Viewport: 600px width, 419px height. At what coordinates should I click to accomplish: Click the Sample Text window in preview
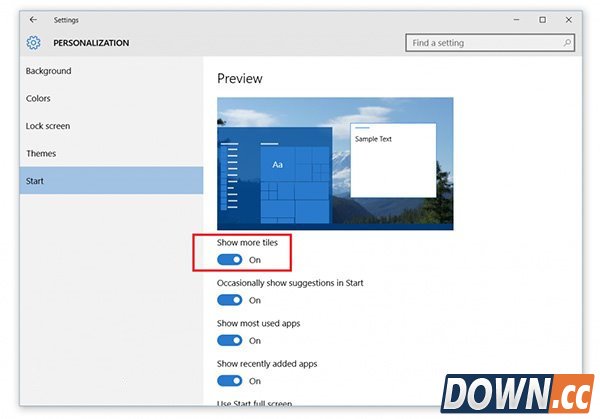[393, 160]
